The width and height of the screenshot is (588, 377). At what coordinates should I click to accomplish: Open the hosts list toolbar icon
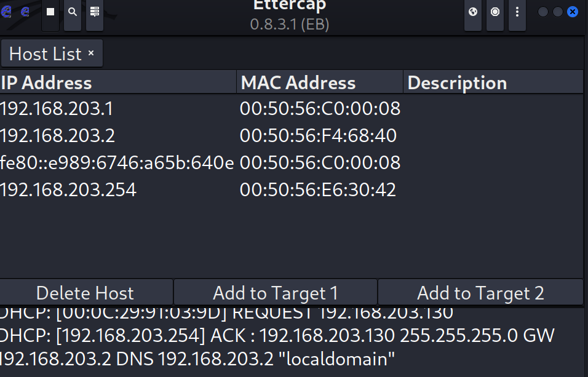click(95, 12)
